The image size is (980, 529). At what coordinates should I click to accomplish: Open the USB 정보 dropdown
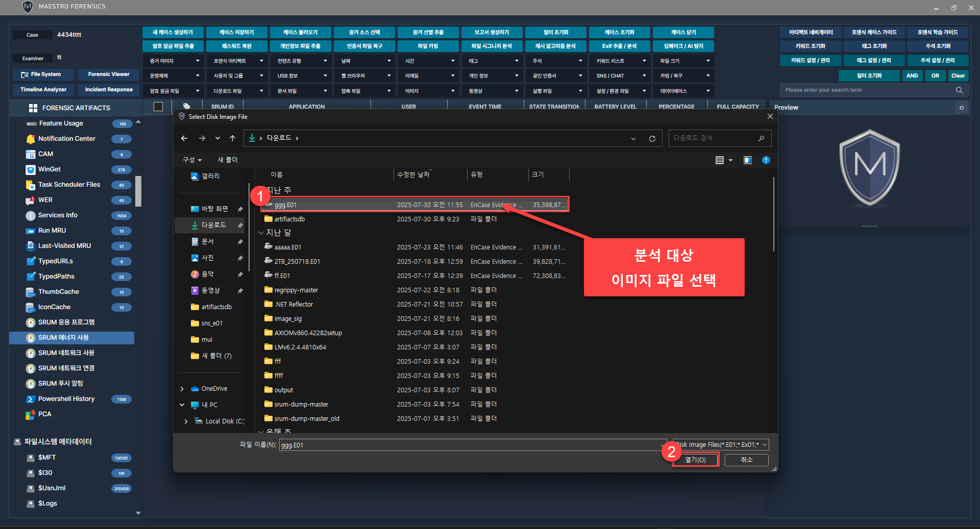click(301, 75)
